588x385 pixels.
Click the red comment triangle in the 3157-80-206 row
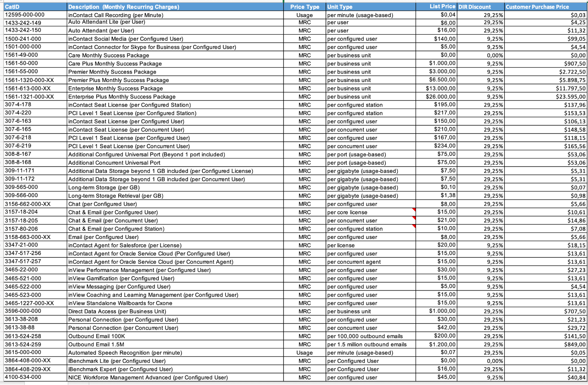pyautogui.click(x=414, y=226)
